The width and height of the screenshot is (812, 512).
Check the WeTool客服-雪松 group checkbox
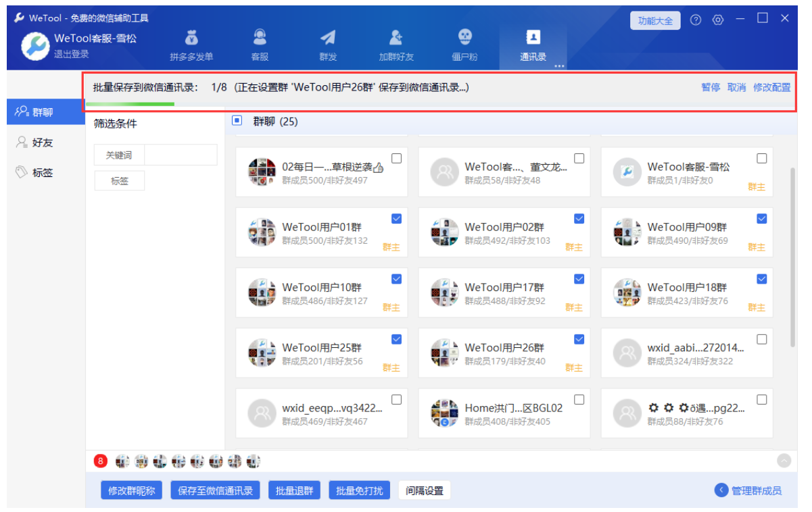click(x=761, y=158)
